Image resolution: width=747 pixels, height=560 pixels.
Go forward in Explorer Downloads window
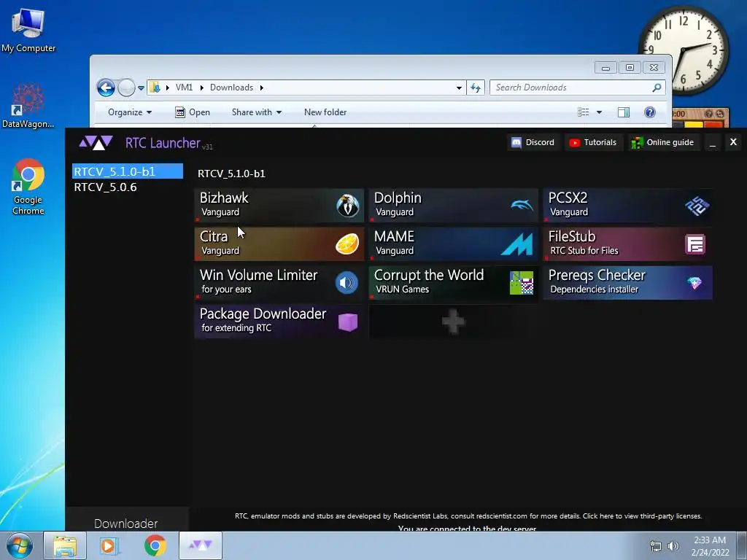tap(126, 87)
